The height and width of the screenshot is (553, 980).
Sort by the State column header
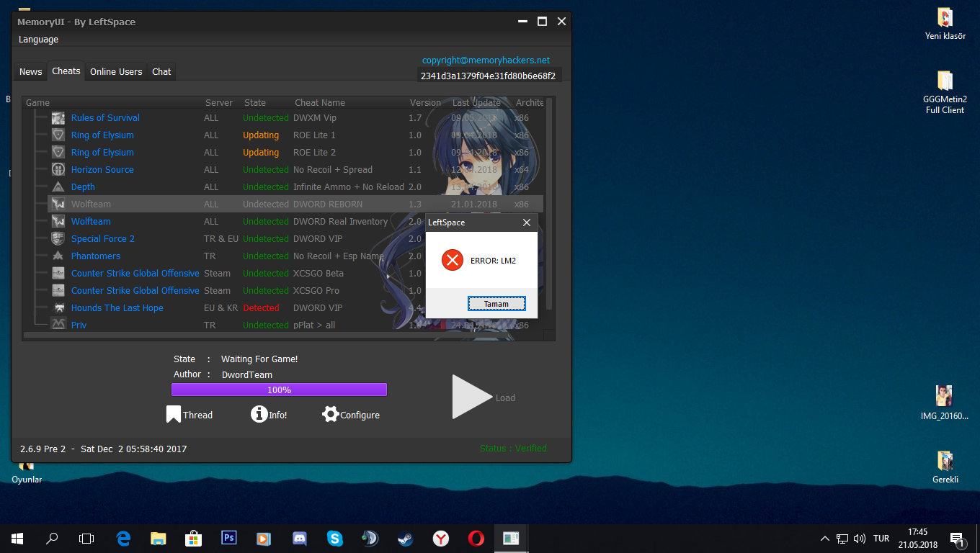[255, 103]
